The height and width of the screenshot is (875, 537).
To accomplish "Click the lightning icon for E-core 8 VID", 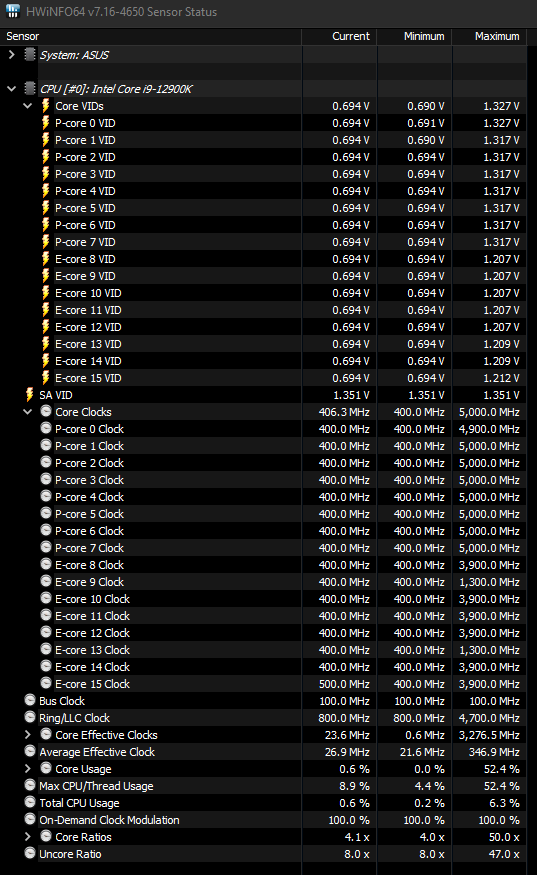I will 46,258.
